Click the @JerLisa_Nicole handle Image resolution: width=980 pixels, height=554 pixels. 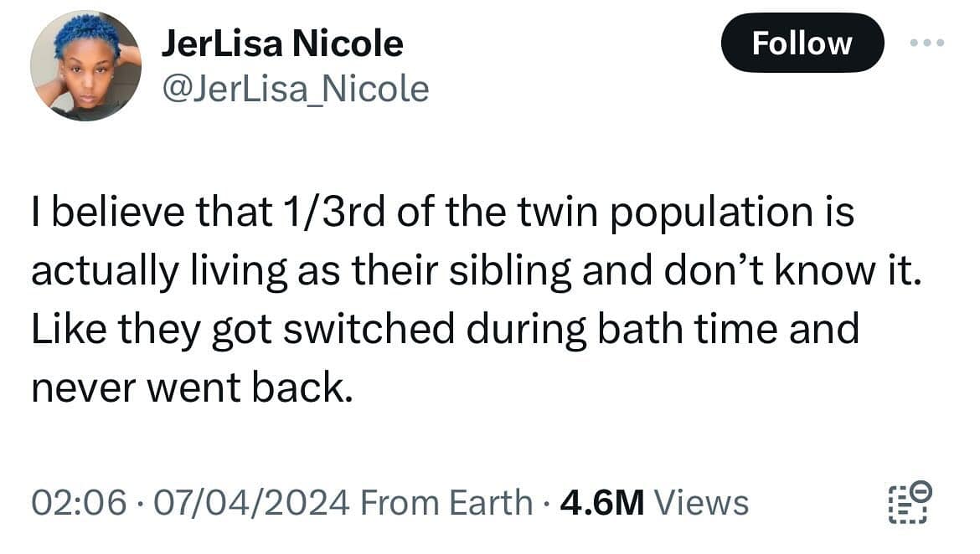(294, 88)
